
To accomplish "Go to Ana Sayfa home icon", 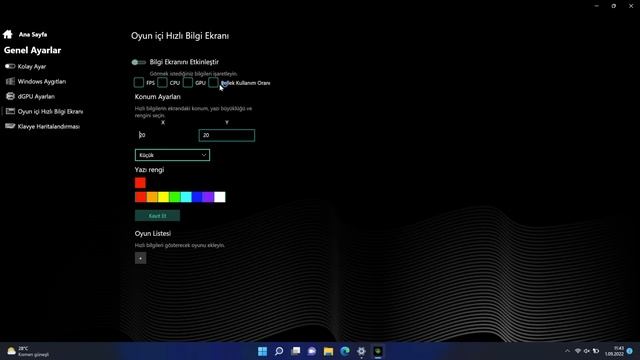I will click(x=8, y=34).
